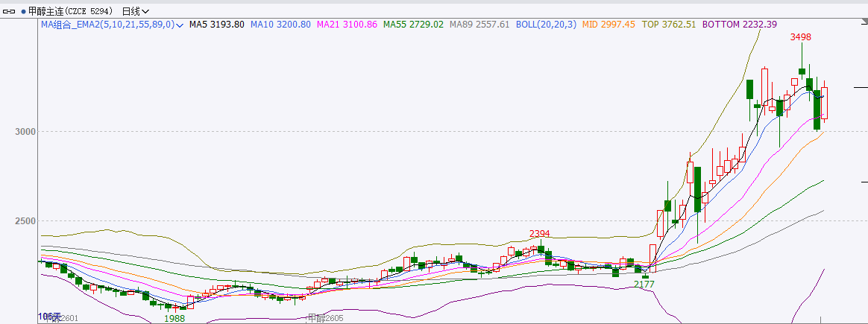
Task: Expand the MA组合_EMA2 indicator dropdown arrow
Action: (180, 25)
